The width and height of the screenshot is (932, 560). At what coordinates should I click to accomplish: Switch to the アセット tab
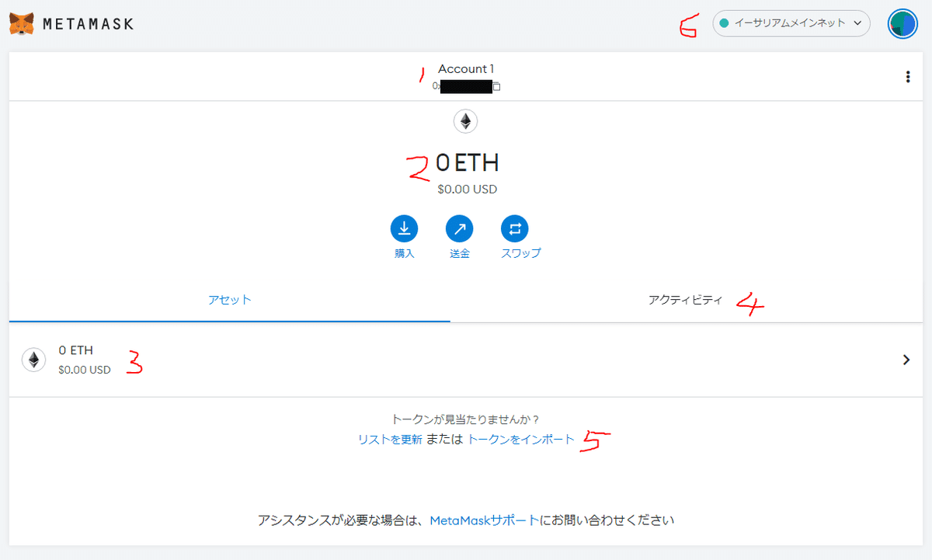click(230, 300)
